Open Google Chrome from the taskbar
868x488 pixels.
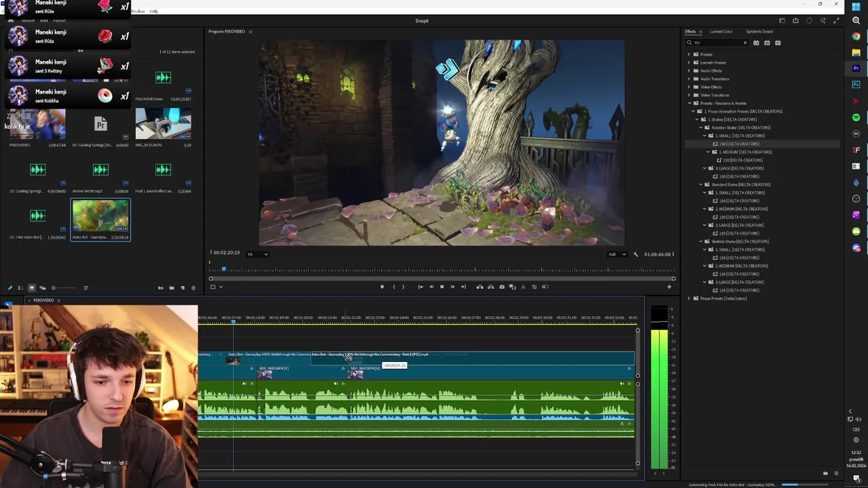(856, 36)
